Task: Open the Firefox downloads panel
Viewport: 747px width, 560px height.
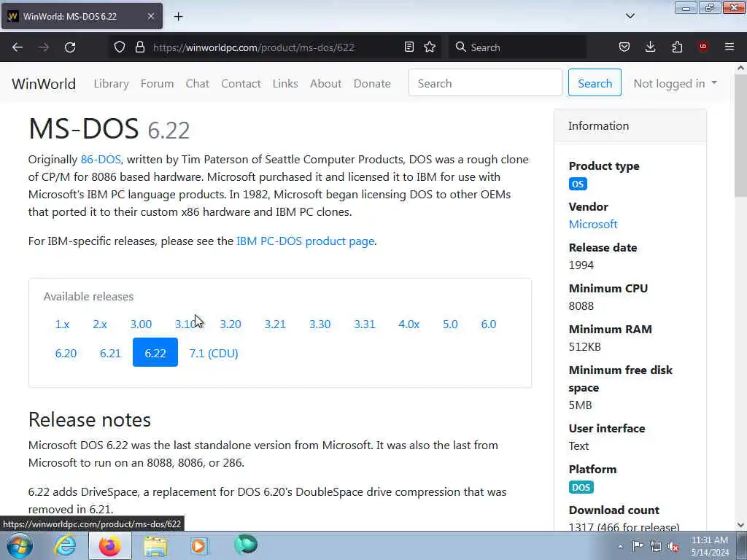Action: [650, 47]
